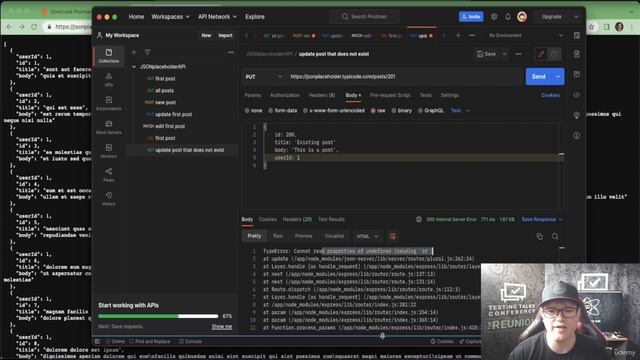The height and width of the screenshot is (360, 640).
Task: Click the filter icon in the collections sidebar
Action: (147, 52)
